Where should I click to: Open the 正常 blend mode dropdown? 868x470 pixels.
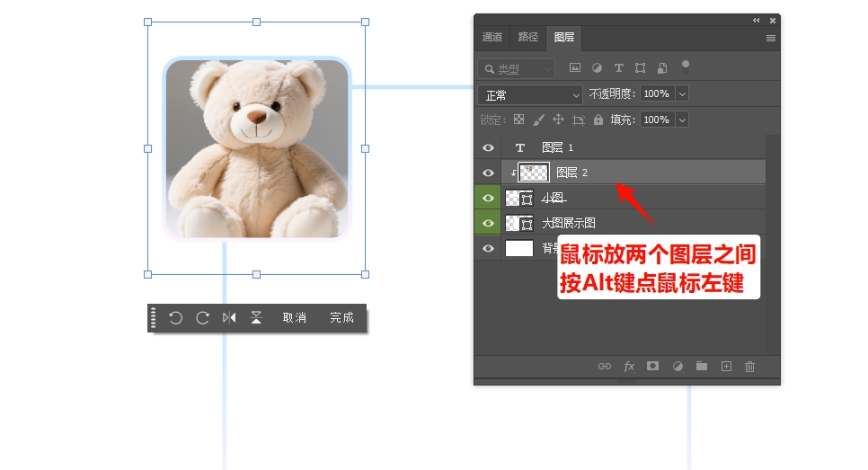pos(530,95)
